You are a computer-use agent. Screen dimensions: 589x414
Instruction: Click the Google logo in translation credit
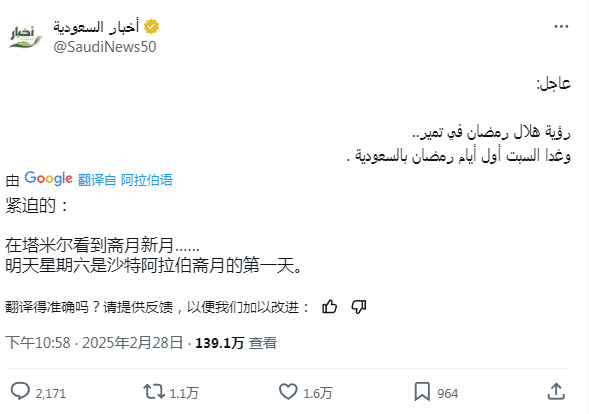point(48,179)
